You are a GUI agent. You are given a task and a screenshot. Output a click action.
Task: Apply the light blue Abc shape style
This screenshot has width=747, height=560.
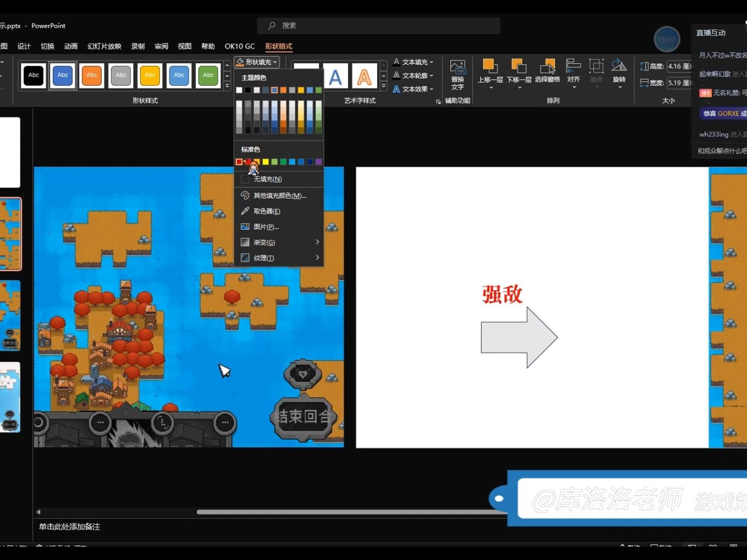[179, 75]
